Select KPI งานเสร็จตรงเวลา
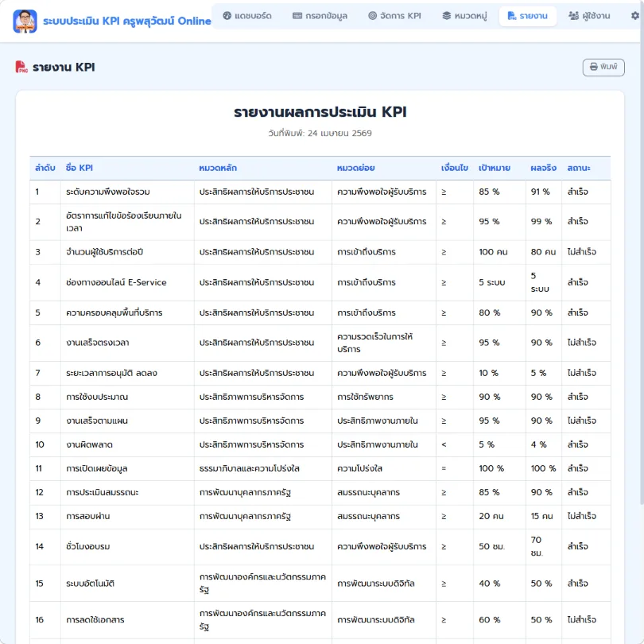The image size is (644, 644). coord(97,343)
